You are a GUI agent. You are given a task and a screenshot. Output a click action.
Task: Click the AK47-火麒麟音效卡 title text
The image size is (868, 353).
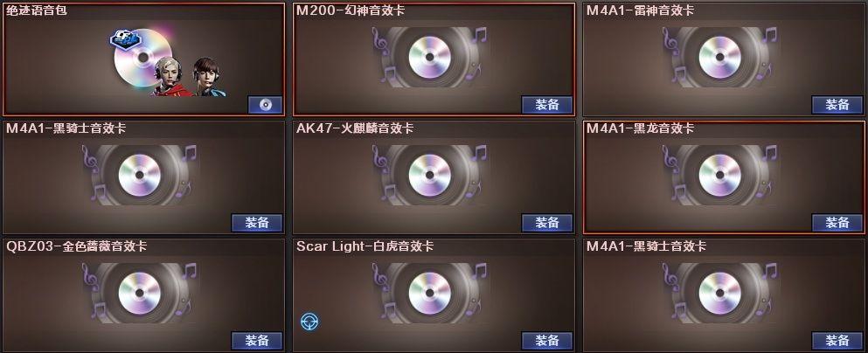(355, 128)
